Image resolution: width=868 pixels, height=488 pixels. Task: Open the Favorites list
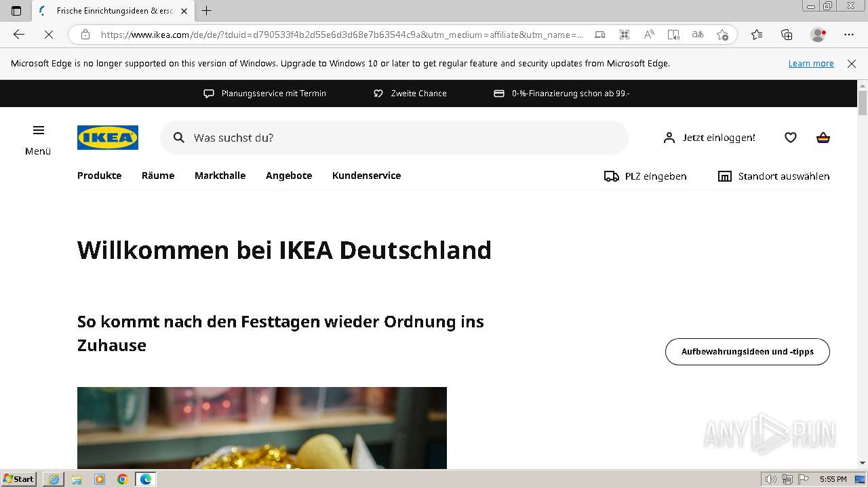[x=757, y=35]
